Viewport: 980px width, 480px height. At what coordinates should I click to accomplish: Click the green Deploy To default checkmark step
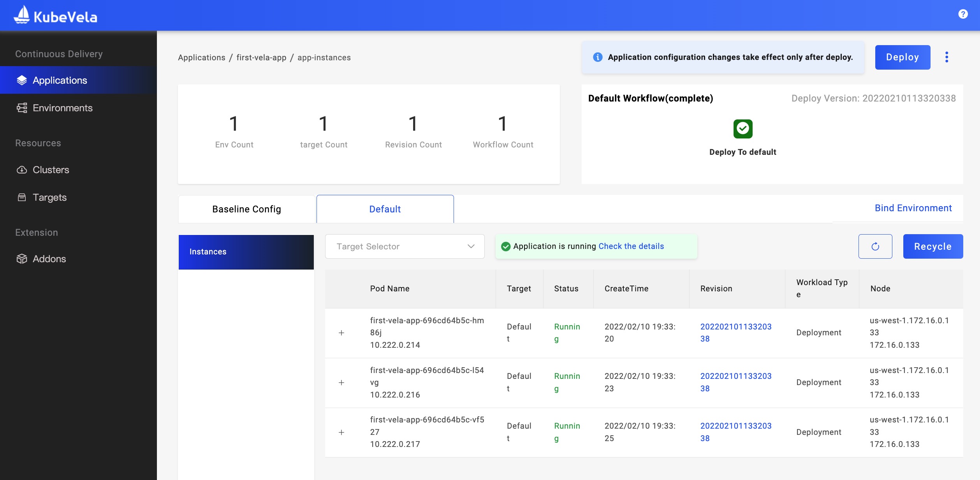742,129
